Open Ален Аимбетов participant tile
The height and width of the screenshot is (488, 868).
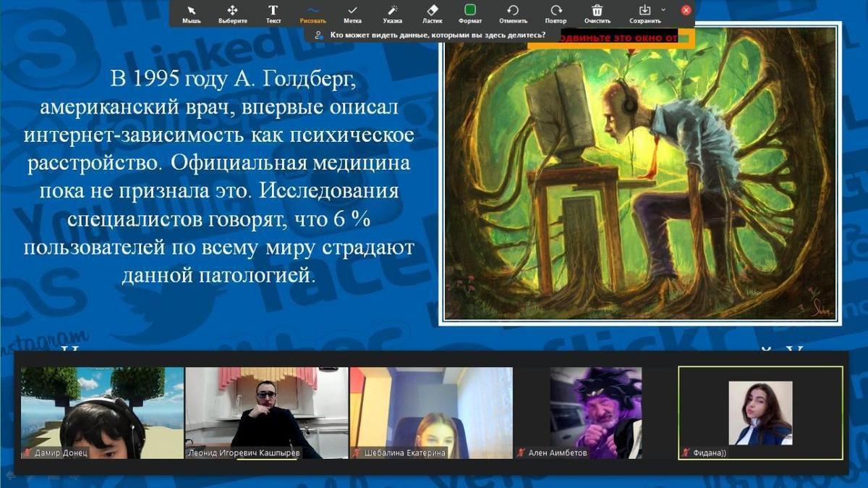(x=595, y=412)
